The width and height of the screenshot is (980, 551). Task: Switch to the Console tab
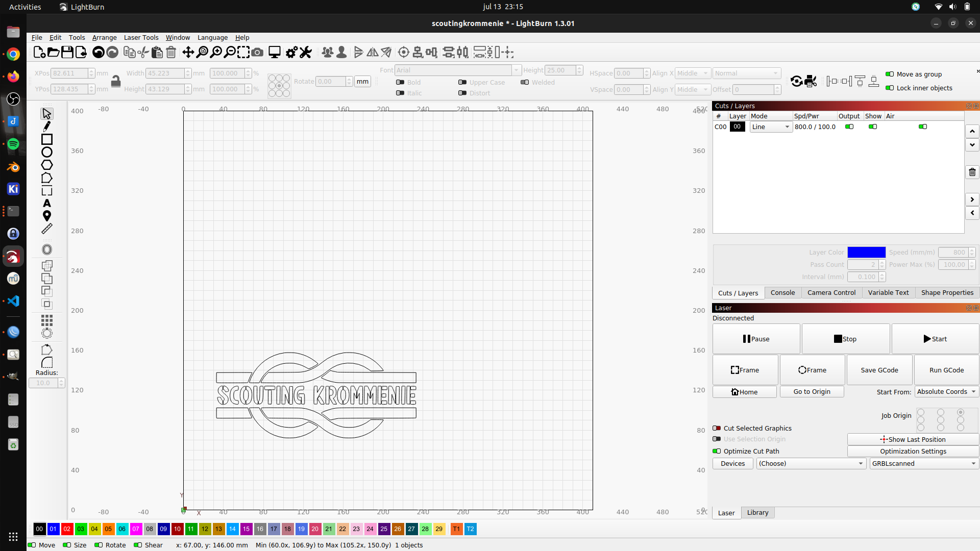pos(782,292)
